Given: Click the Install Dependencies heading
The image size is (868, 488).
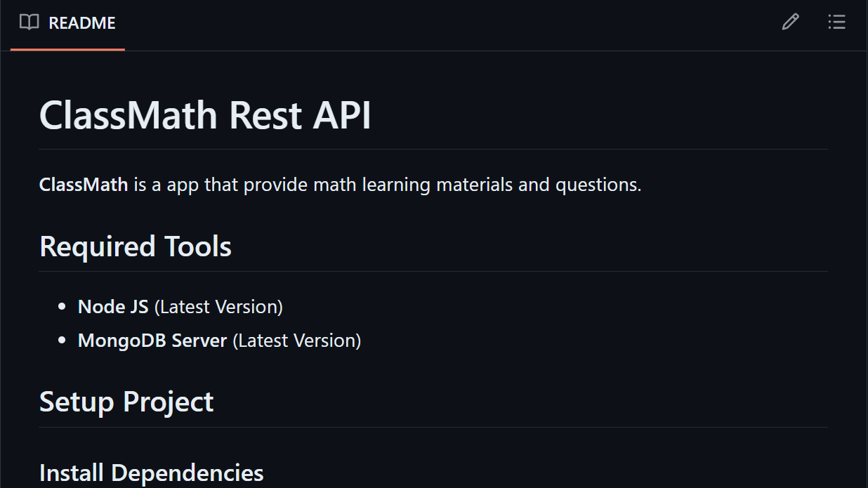Looking at the screenshot, I should [151, 472].
